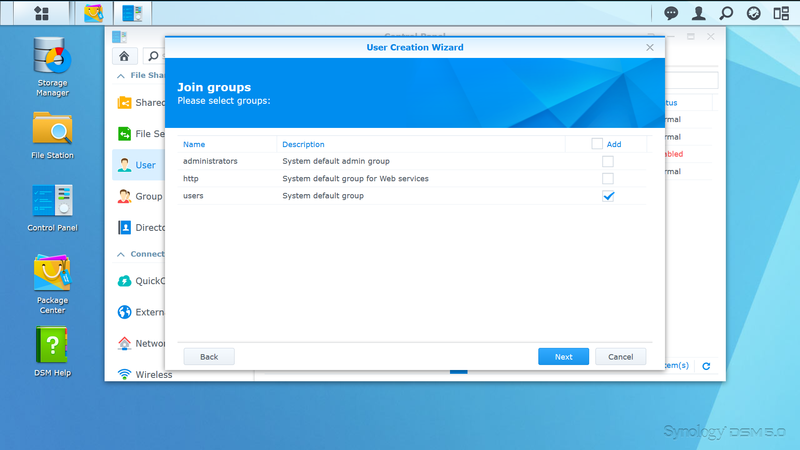Toggle the Add select-all header checkbox
This screenshot has height=450, width=800.
click(x=597, y=144)
